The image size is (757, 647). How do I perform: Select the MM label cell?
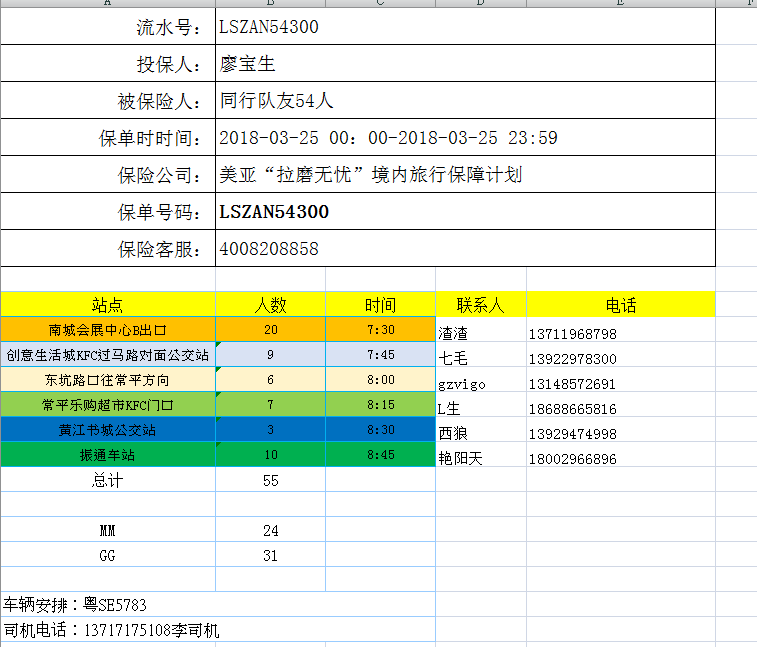point(108,530)
